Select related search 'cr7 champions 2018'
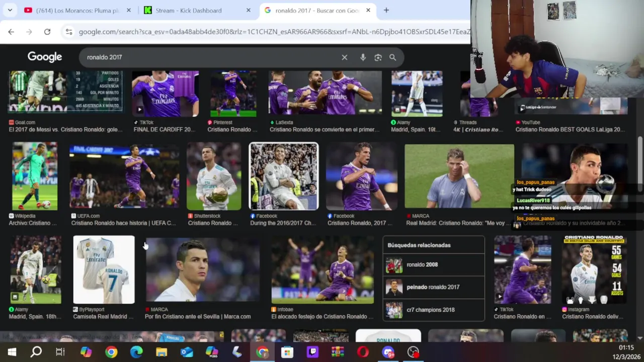The image size is (644, 362). click(434, 310)
